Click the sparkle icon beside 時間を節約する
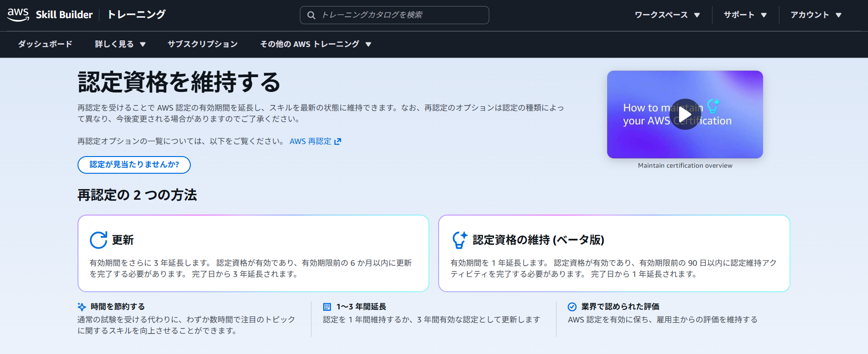Screen dimensions: 868x354 click(x=82, y=307)
